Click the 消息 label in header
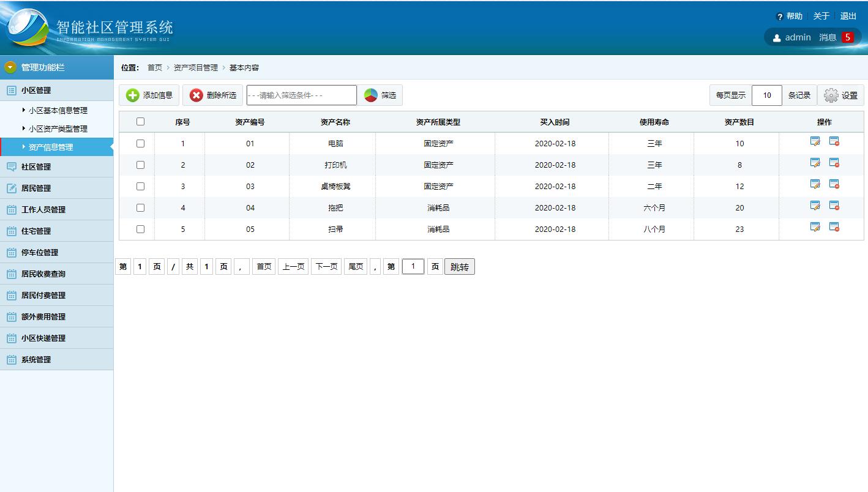This screenshot has width=868, height=492. pos(828,37)
